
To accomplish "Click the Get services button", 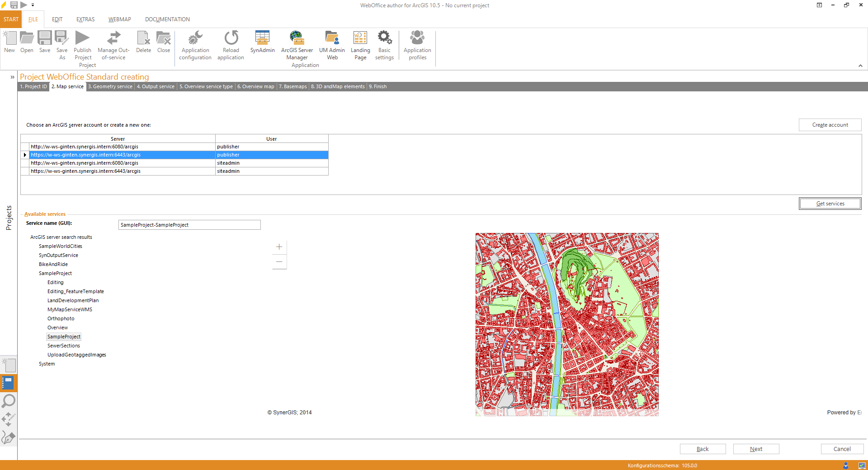I will (x=830, y=203).
